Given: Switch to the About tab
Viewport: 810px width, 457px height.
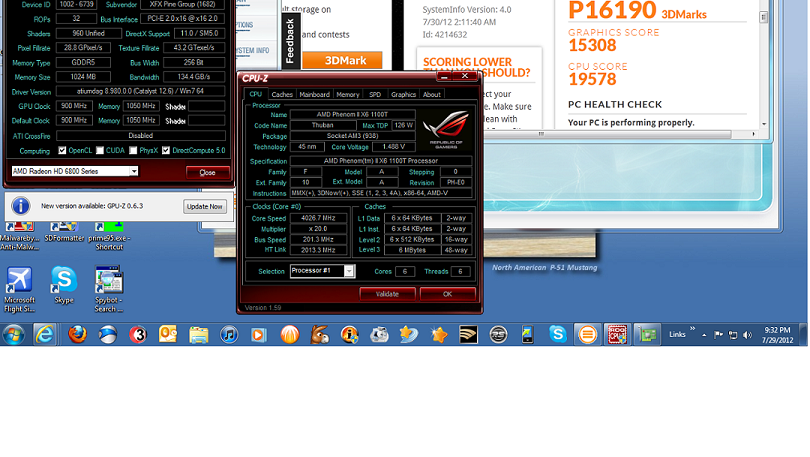Looking at the screenshot, I should tap(432, 94).
